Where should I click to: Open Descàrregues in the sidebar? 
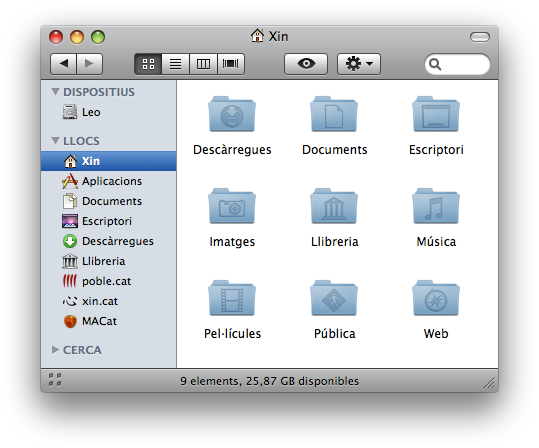[x=109, y=241]
